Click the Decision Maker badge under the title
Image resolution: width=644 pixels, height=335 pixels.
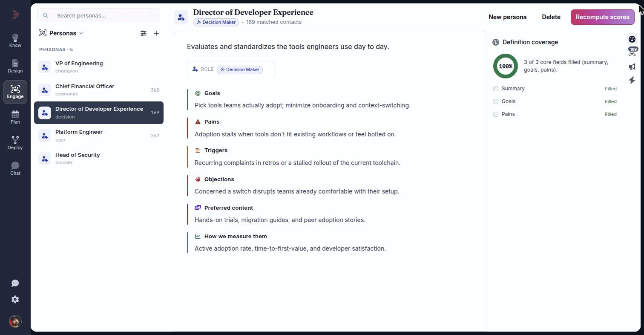(216, 22)
